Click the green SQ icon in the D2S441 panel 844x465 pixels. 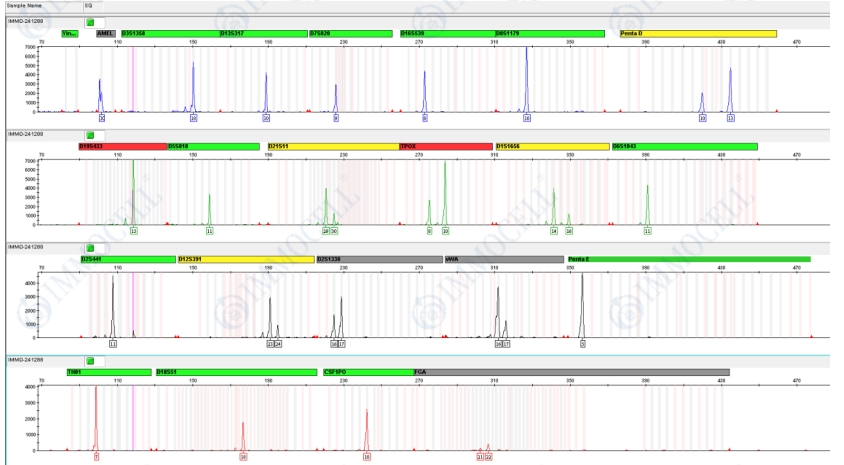pyautogui.click(x=89, y=247)
